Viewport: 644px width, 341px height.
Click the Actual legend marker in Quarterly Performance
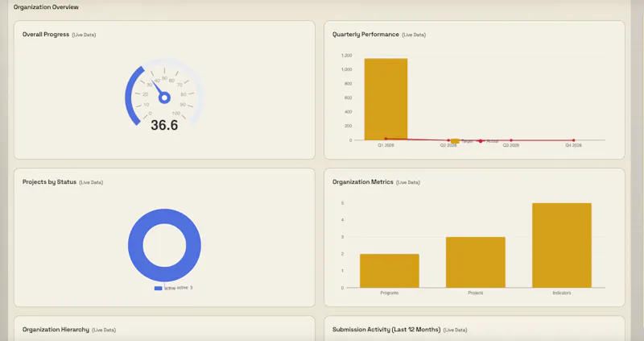[x=481, y=141]
